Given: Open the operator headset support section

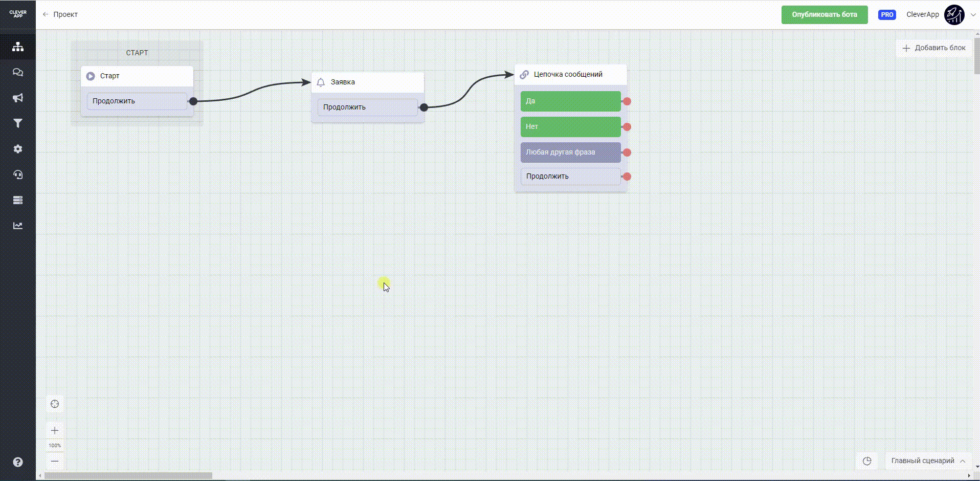Looking at the screenshot, I should (x=18, y=174).
